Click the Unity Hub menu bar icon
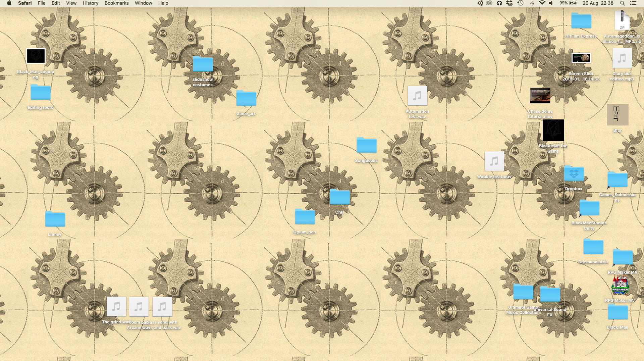The image size is (644, 361). [480, 3]
